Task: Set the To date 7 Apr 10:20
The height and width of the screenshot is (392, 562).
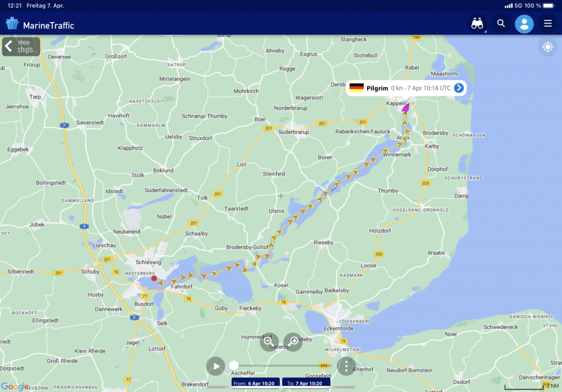Action: (x=306, y=383)
